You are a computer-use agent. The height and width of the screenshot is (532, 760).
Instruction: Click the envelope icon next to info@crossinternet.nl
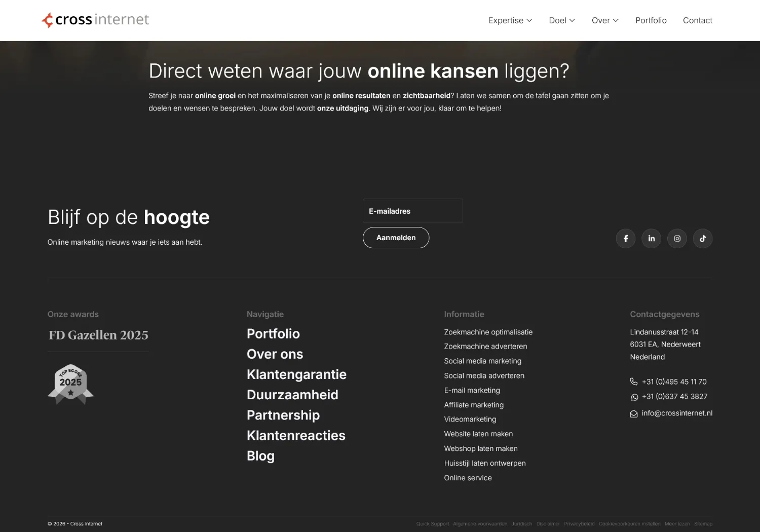point(634,413)
